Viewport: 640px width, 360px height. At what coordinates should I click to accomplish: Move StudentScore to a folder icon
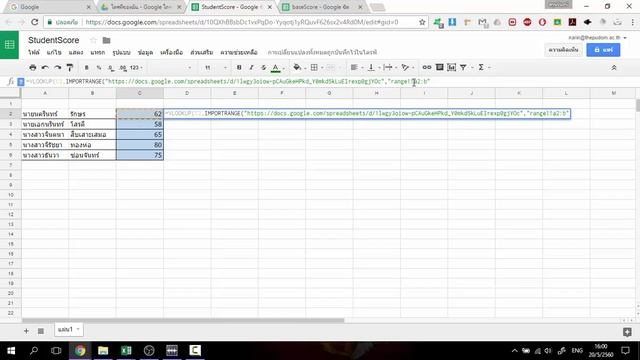pyautogui.click(x=107, y=40)
